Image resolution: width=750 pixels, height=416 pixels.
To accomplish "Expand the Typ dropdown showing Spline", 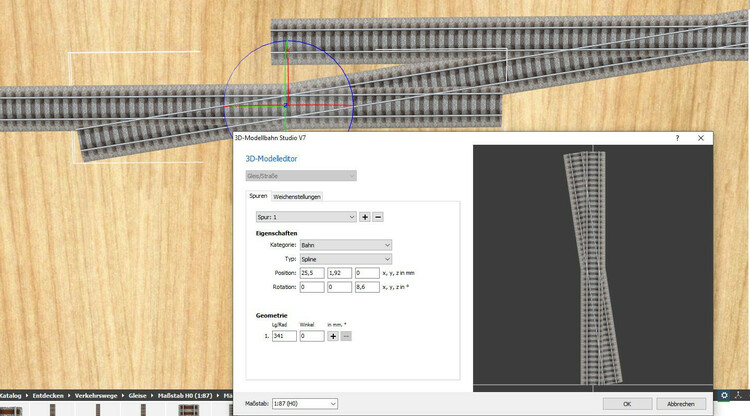I will 345,258.
